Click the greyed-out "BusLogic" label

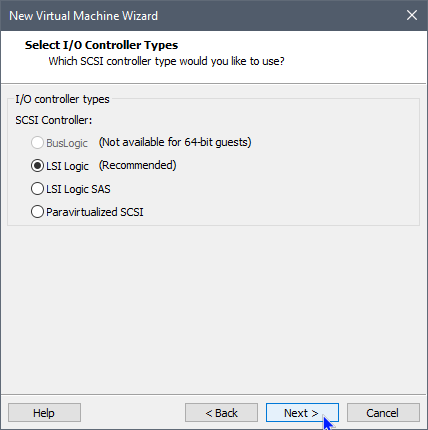click(67, 143)
